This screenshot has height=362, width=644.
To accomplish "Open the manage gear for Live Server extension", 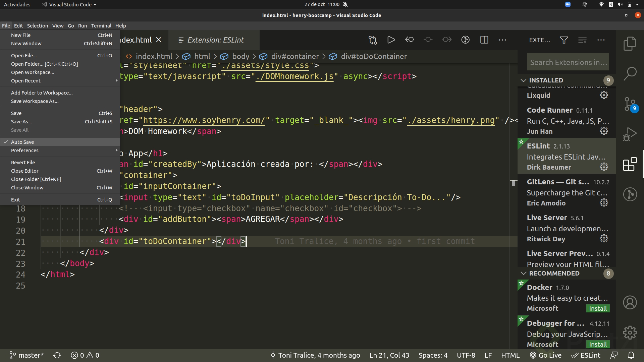I will 604,239.
